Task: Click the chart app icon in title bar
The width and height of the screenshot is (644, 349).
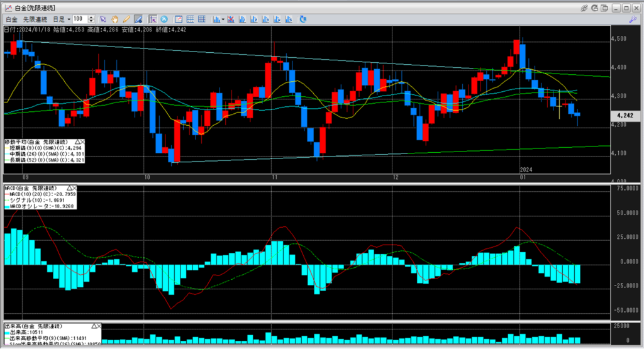Action: pos(8,8)
